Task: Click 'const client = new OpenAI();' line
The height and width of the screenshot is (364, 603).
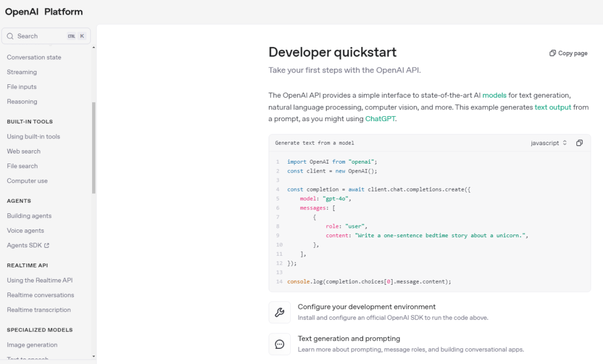Action: click(x=332, y=171)
